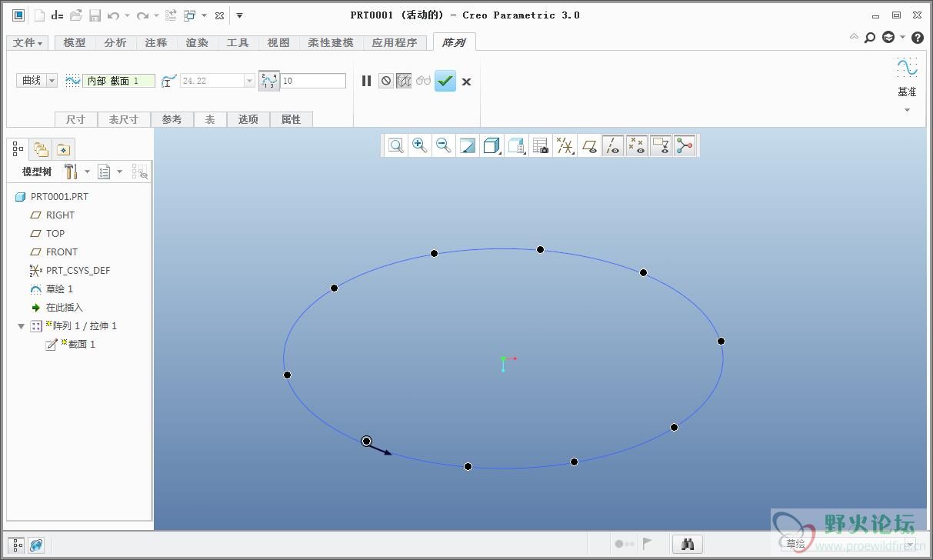
Task: Click the New file icon
Action: (x=39, y=15)
